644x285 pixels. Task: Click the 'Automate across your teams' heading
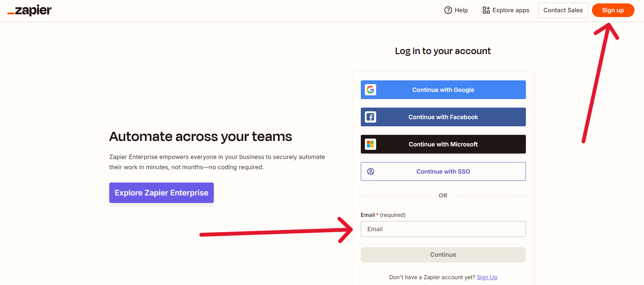click(200, 137)
